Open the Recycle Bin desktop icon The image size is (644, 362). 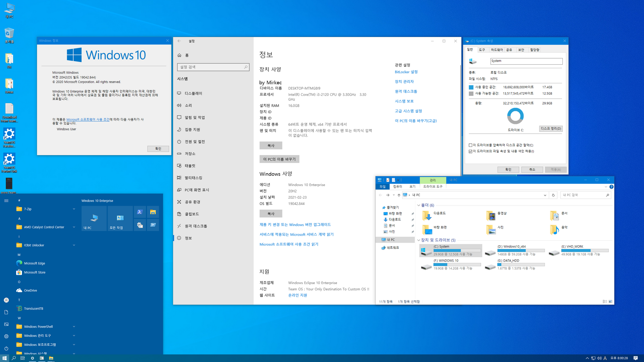tap(9, 35)
